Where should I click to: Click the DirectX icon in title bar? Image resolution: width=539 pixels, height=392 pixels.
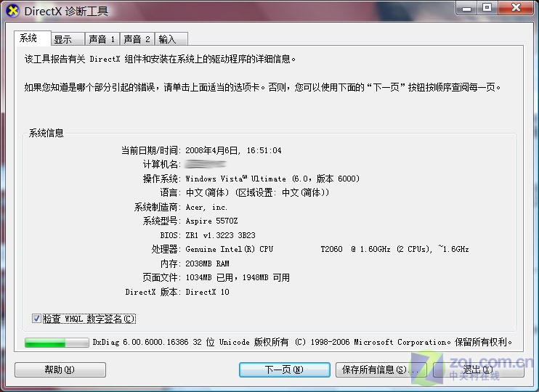point(12,11)
